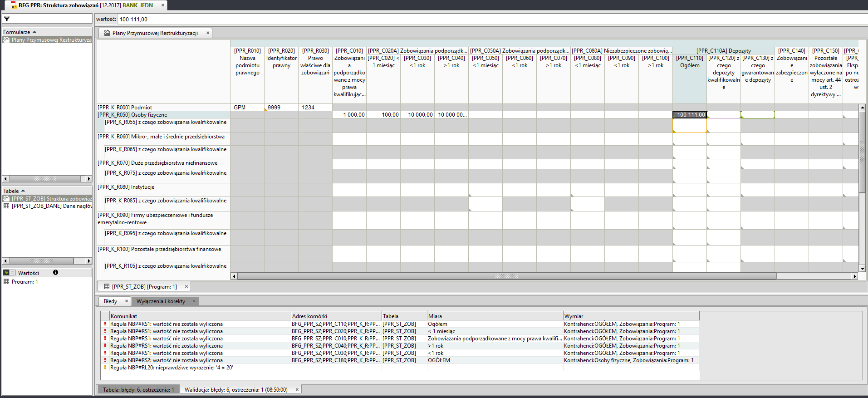Click the filter input field
Viewport: 868px width, 398px height.
pyautogui.click(x=47, y=19)
